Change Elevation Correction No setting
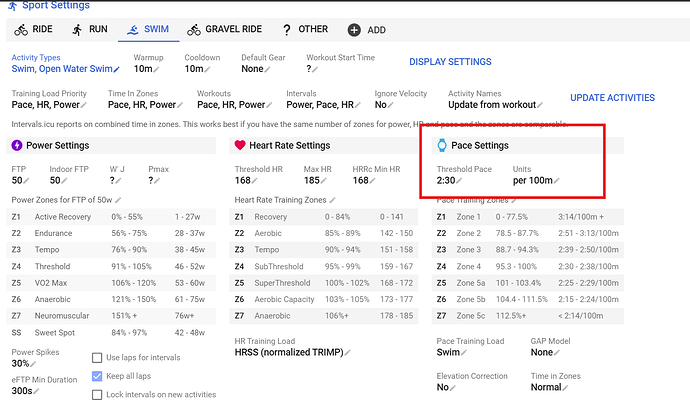 tap(446, 387)
